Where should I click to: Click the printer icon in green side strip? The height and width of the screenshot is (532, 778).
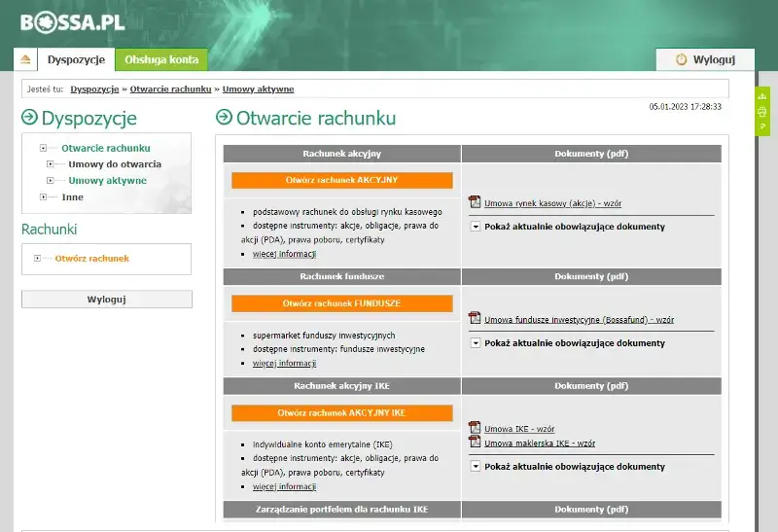(x=762, y=112)
